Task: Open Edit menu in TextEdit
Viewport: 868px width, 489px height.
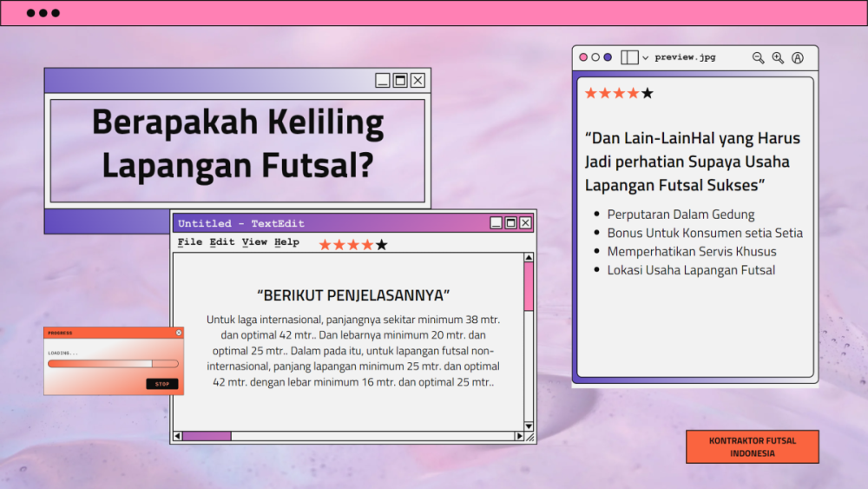Action: (x=222, y=242)
